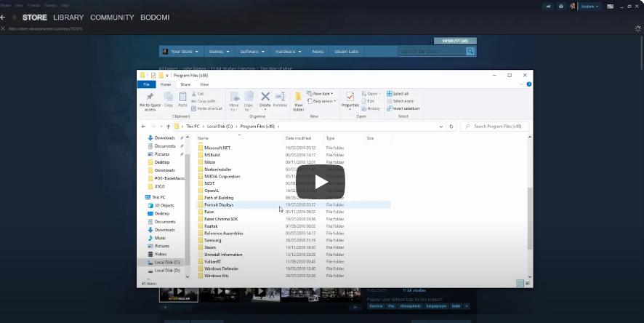The width and height of the screenshot is (644, 323).
Task: Go up one folder level in Explorer
Action: 168,127
